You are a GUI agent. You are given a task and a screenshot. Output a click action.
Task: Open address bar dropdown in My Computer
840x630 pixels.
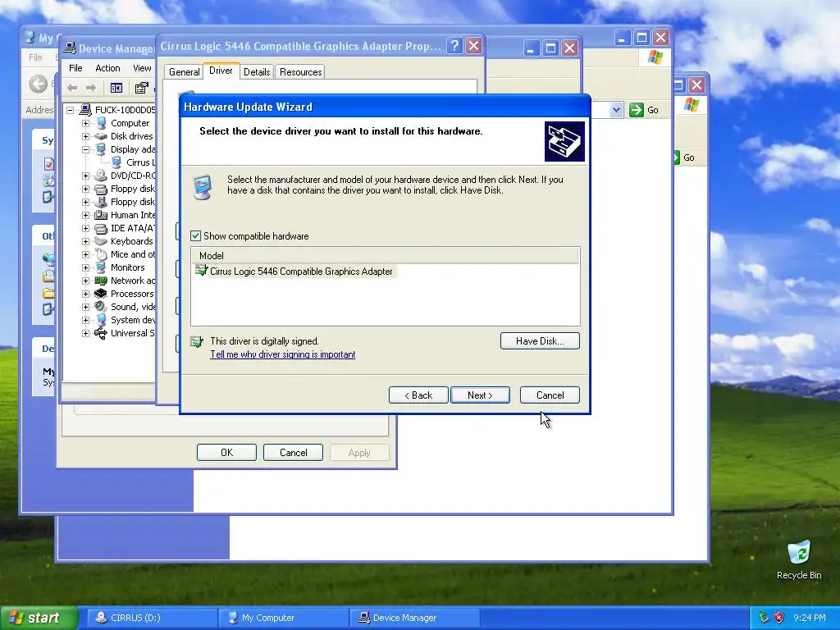pyautogui.click(x=616, y=111)
